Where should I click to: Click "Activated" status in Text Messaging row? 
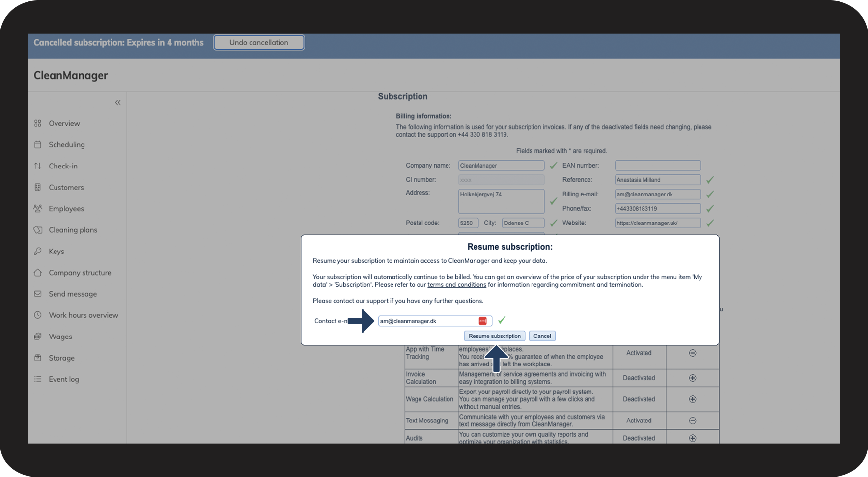coord(639,421)
